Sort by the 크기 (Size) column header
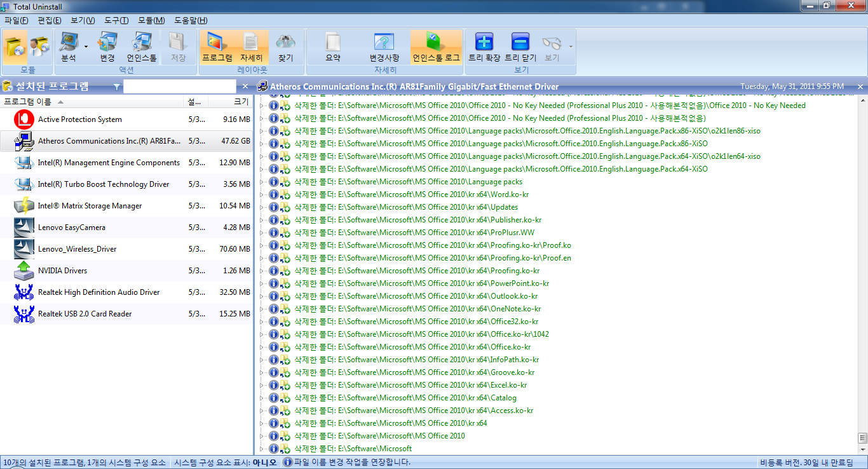Image resolution: width=868 pixels, height=469 pixels. [x=231, y=102]
